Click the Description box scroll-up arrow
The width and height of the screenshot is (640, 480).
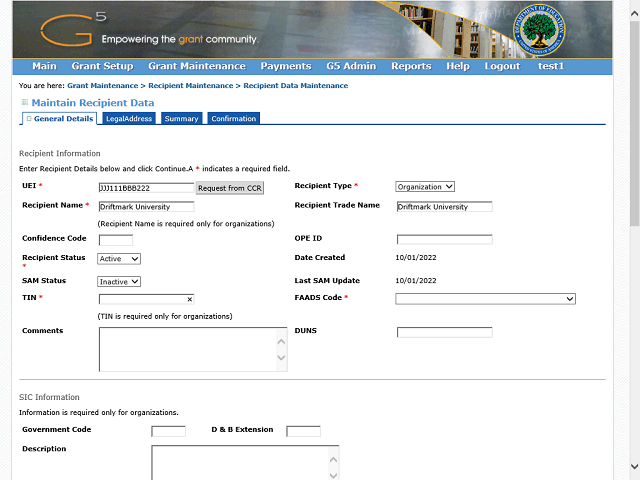coord(333,460)
